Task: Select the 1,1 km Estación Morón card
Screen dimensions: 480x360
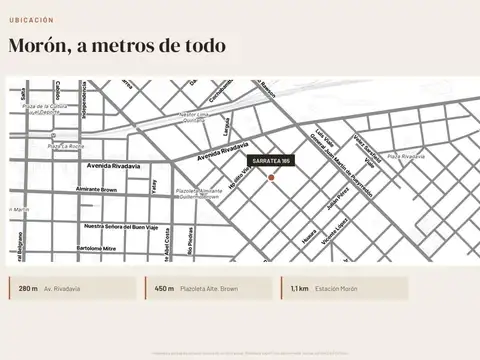Action: [x=345, y=288]
